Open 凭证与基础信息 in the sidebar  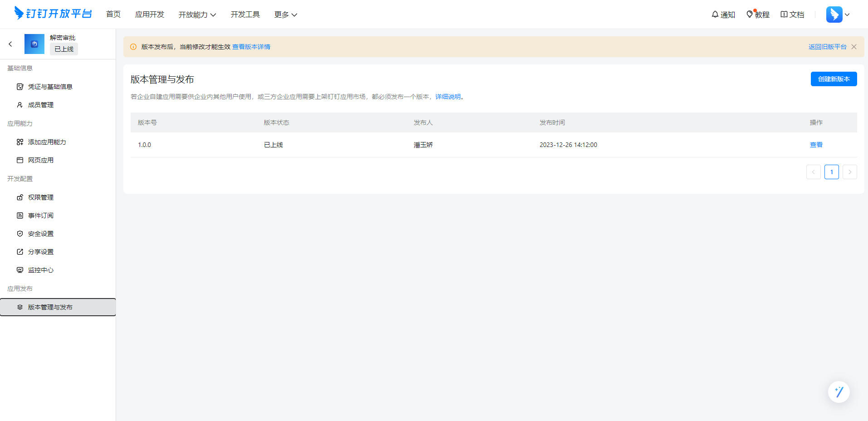(50, 87)
